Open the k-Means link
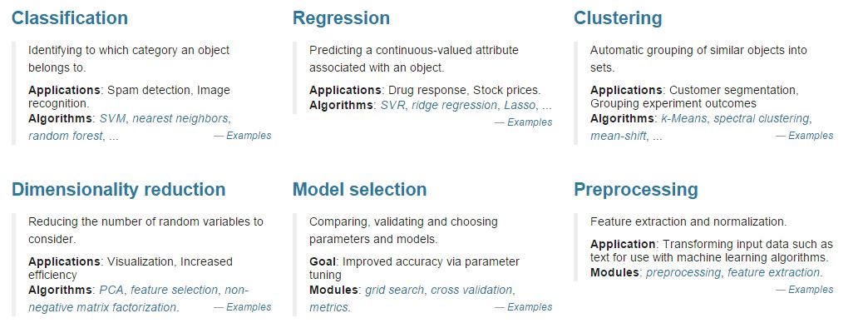The width and height of the screenshot is (868, 333). pos(683,118)
